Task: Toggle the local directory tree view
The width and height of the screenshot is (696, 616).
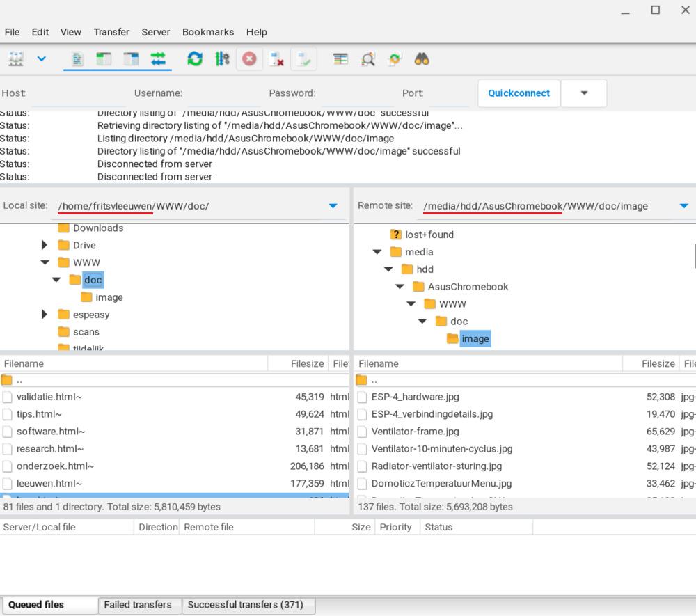Action: 104,59
